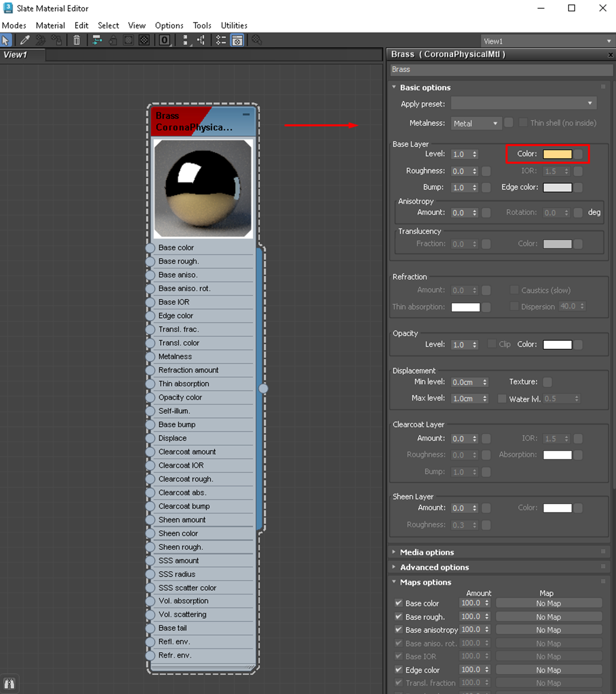The height and width of the screenshot is (694, 616).
Task: Collapse the Basic options rollout
Action: tap(425, 87)
